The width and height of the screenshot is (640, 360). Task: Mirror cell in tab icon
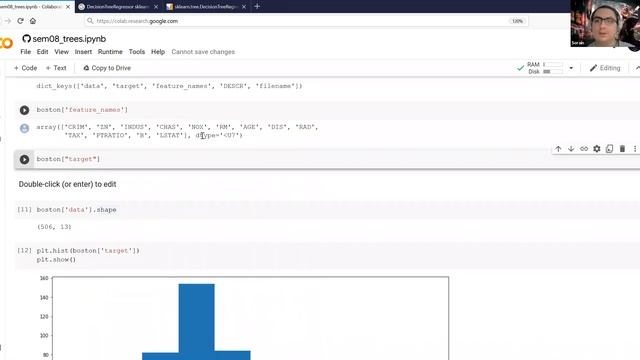609,149
